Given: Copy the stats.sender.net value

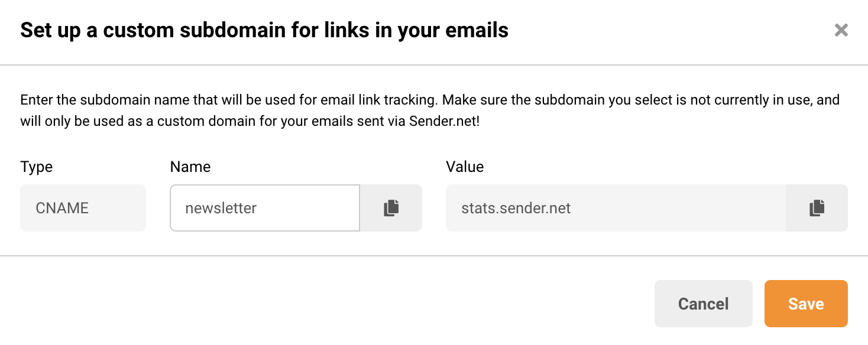Looking at the screenshot, I should point(817,208).
